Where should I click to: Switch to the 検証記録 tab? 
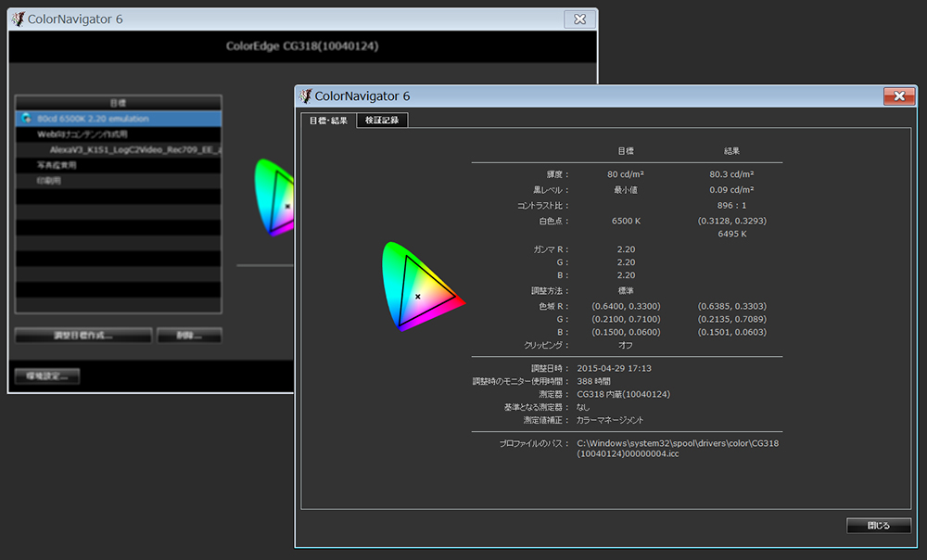pyautogui.click(x=382, y=120)
